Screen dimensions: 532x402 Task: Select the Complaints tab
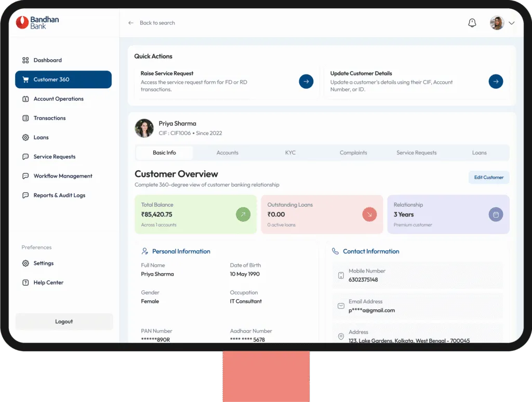[353, 153]
